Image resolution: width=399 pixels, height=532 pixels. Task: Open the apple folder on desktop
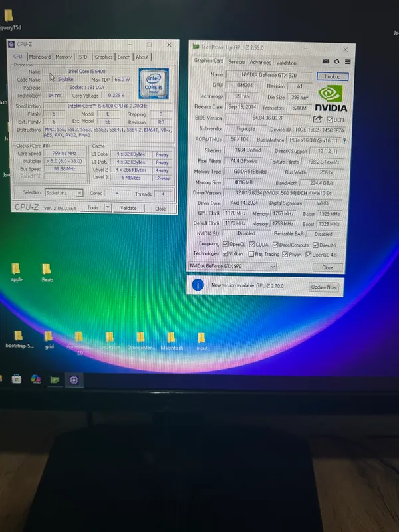pyautogui.click(x=16, y=273)
